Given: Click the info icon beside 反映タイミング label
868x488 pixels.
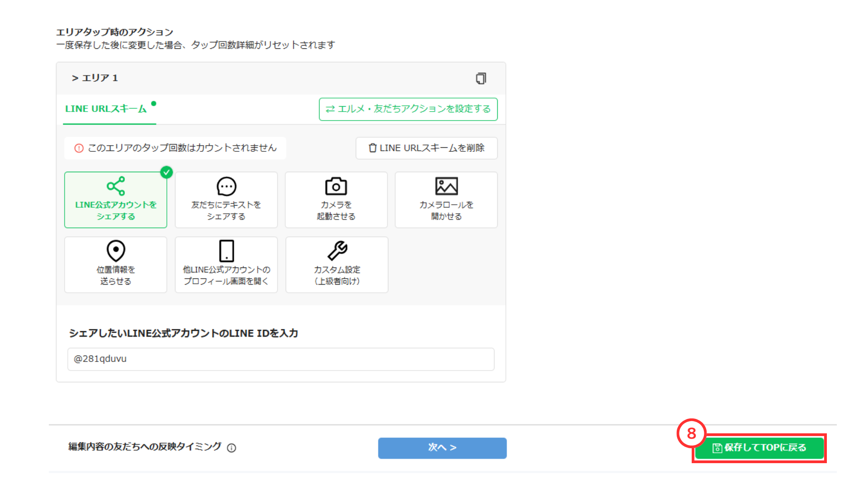Looking at the screenshot, I should point(232,448).
